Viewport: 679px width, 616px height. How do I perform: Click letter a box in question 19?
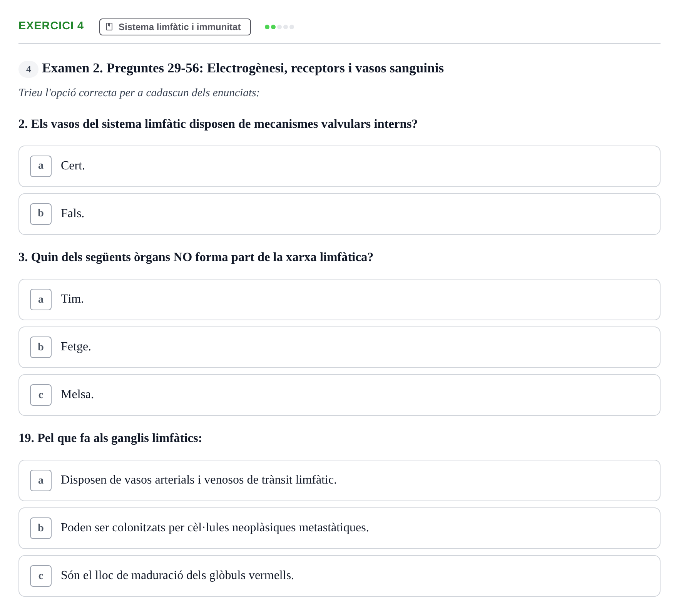click(41, 480)
